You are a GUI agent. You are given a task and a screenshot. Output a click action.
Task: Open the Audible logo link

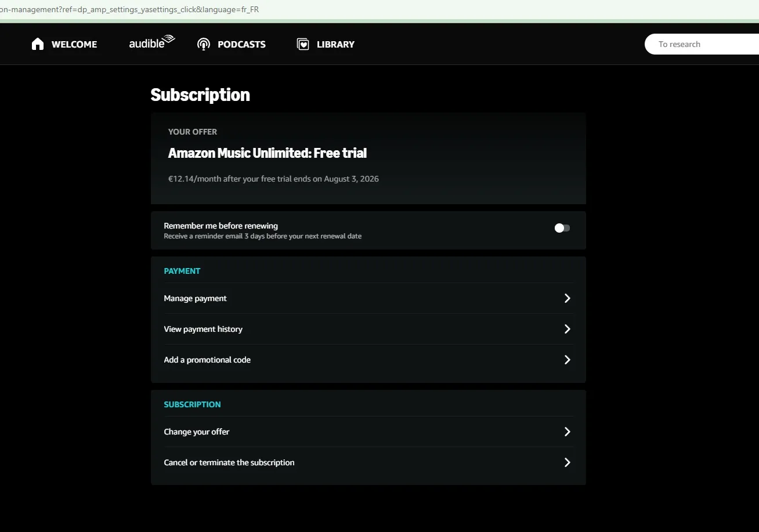coord(152,42)
